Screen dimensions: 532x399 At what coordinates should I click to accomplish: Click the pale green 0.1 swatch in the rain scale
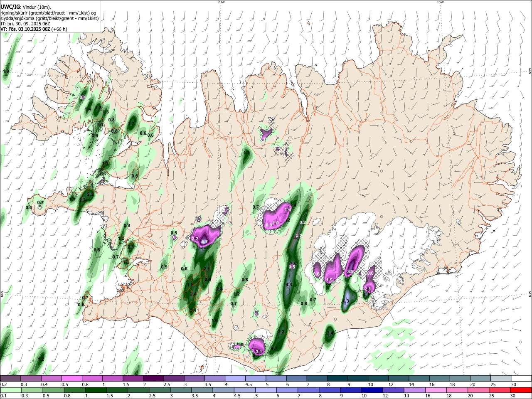11,390
